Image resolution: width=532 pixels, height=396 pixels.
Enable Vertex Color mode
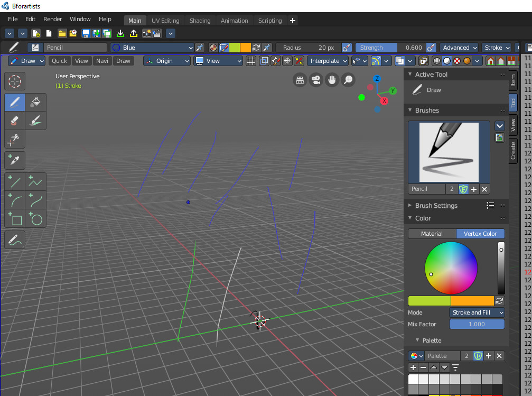coord(480,234)
